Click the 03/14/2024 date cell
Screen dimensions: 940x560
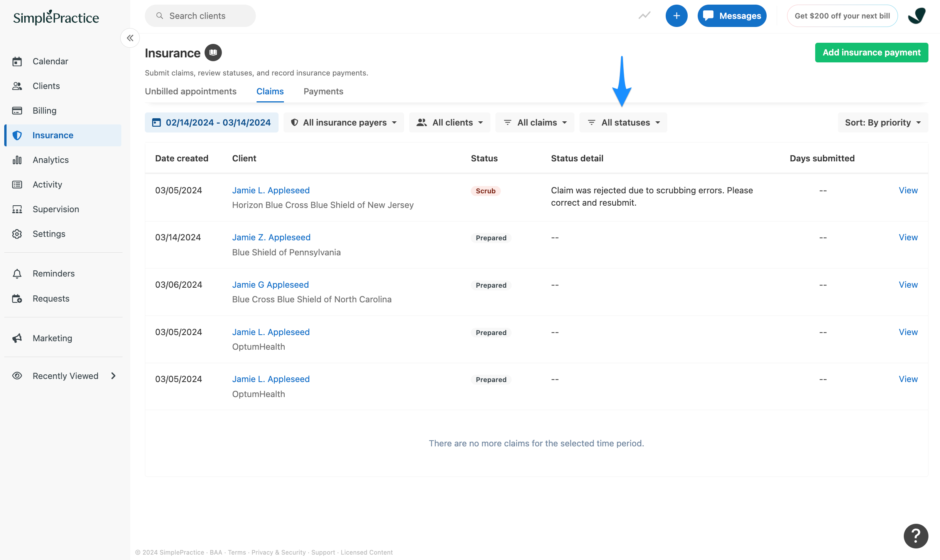tap(178, 237)
